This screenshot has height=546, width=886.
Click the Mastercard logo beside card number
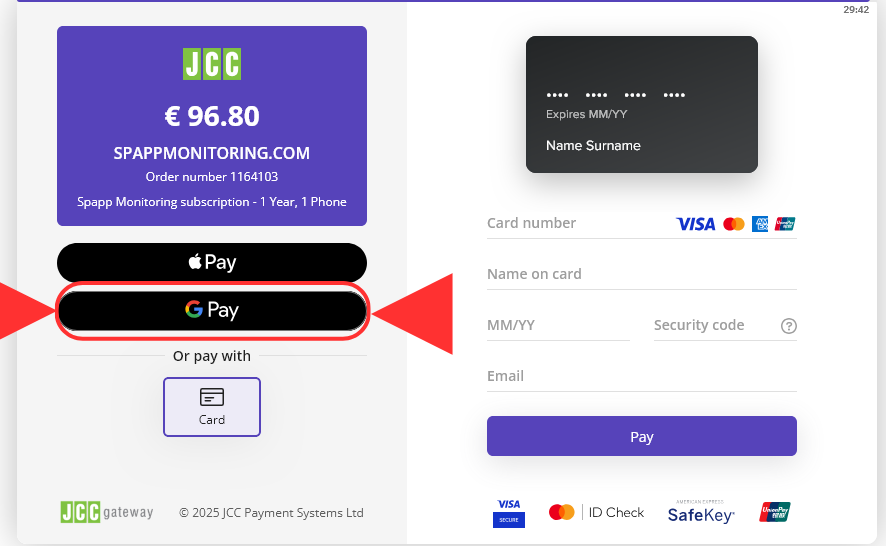point(734,224)
